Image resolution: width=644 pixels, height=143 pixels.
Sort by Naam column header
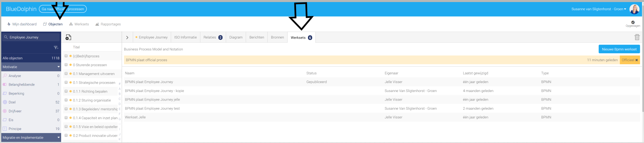coord(130,73)
